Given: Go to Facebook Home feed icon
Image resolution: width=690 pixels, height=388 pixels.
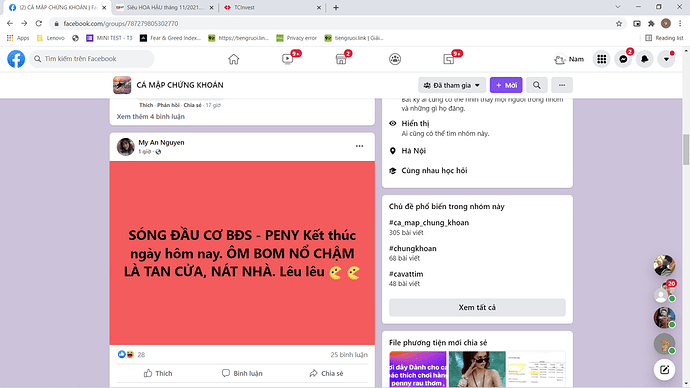Looking at the screenshot, I should click(234, 59).
